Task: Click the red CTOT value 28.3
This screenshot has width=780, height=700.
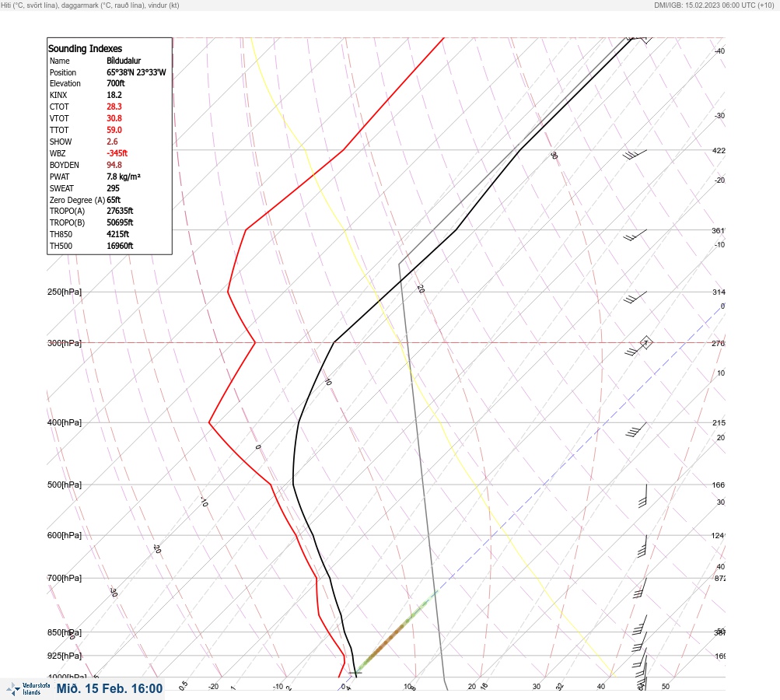Action: coord(114,107)
